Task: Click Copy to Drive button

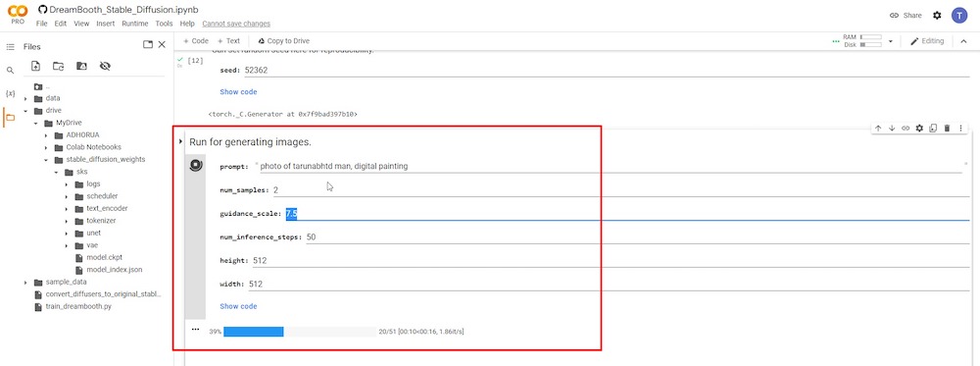Action: (284, 40)
